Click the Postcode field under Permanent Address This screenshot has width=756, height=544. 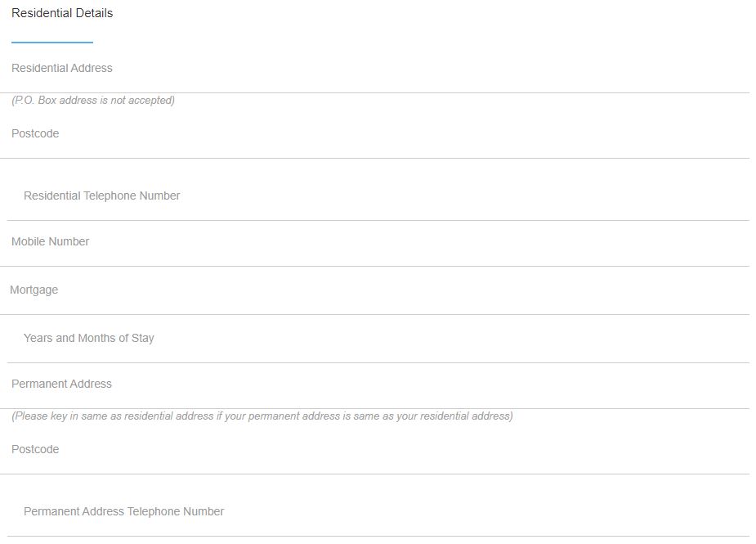click(x=376, y=450)
